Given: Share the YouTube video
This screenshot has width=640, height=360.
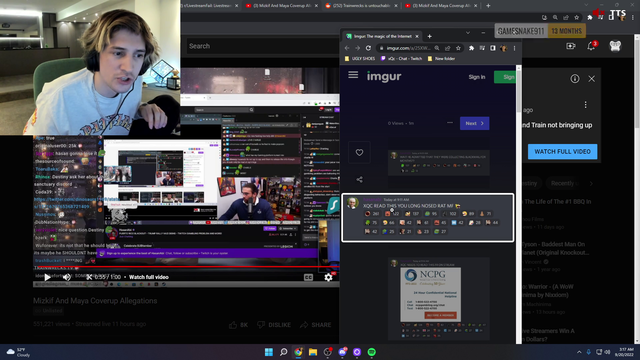Looking at the screenshot, I should click(x=316, y=325).
